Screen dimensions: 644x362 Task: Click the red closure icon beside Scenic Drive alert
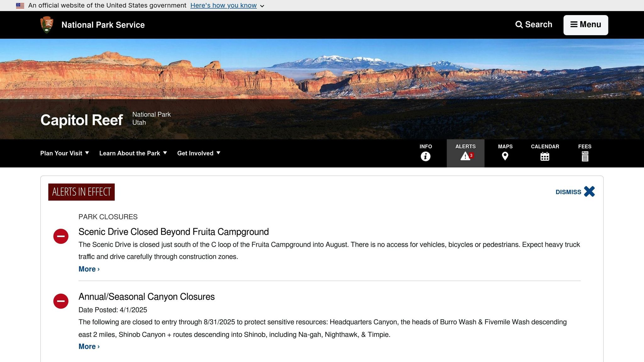[61, 236]
